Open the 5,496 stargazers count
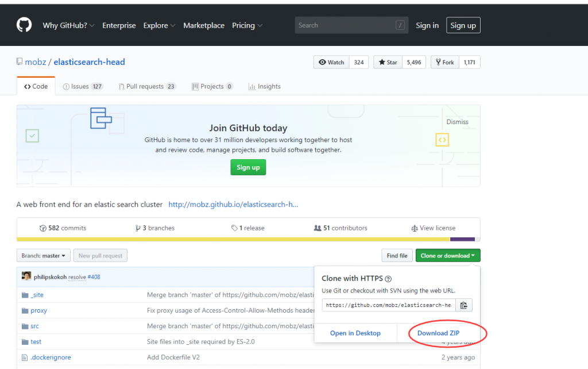Screen dimensions: 588x369 (x=414, y=62)
